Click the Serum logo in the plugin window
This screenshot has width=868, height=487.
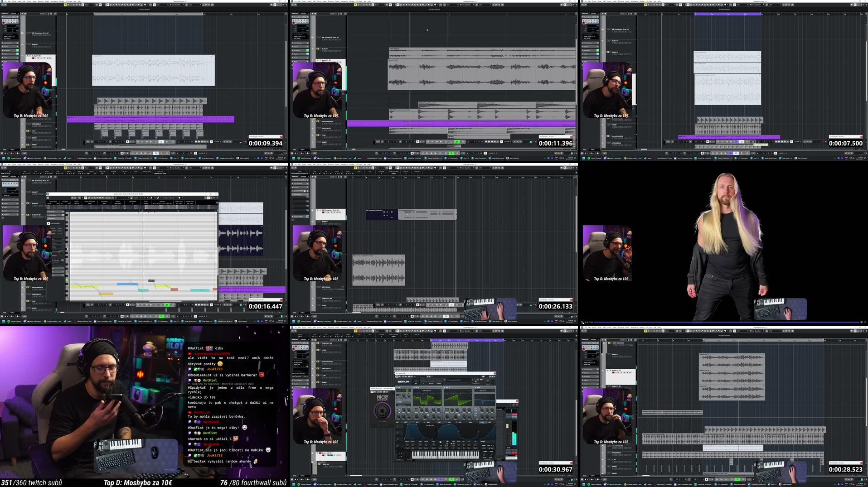click(x=403, y=381)
